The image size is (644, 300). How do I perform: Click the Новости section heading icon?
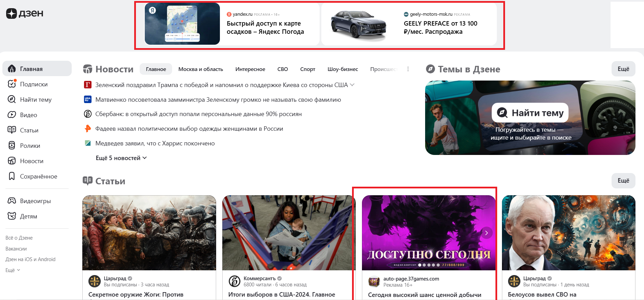click(88, 69)
